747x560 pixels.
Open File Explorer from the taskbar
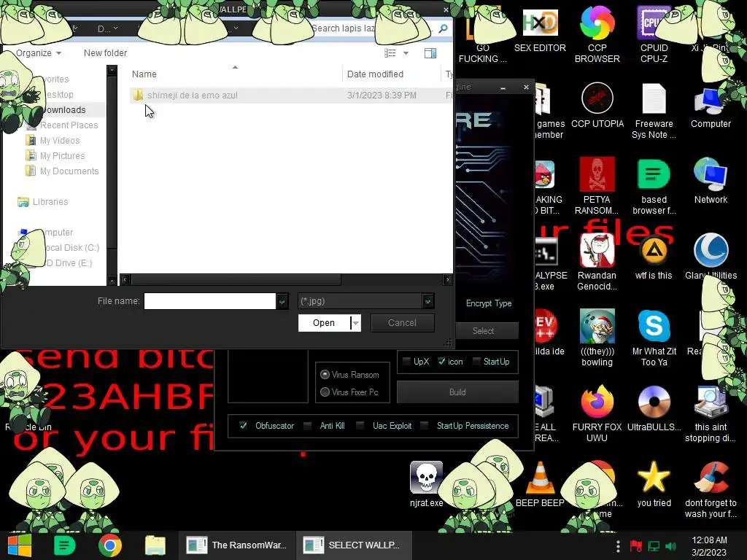tap(155, 545)
